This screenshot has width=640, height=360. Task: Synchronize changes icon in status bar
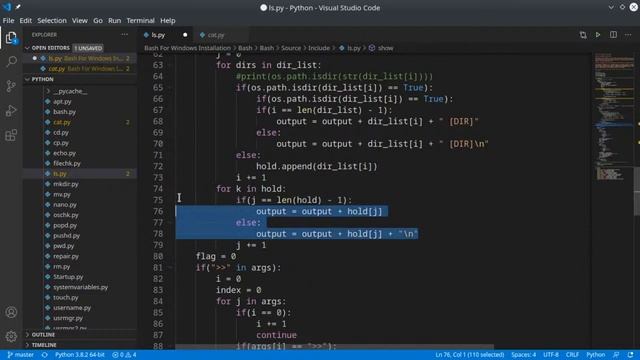point(44,355)
